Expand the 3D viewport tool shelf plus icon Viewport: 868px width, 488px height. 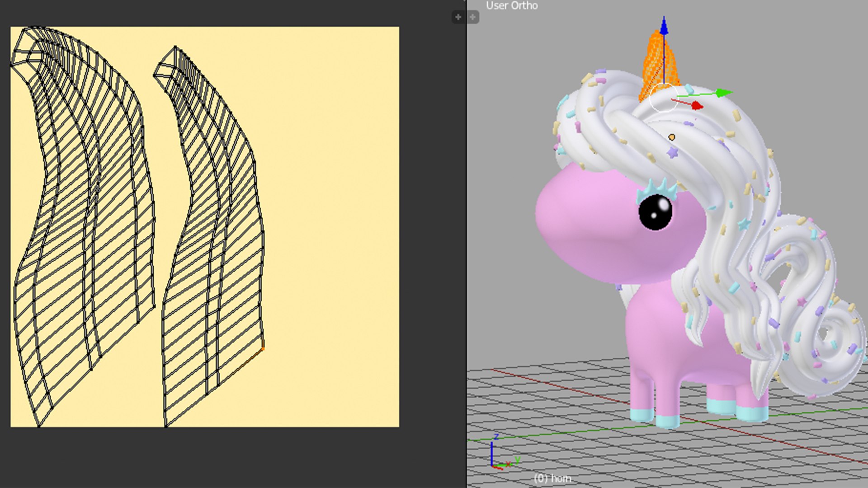pyautogui.click(x=473, y=17)
